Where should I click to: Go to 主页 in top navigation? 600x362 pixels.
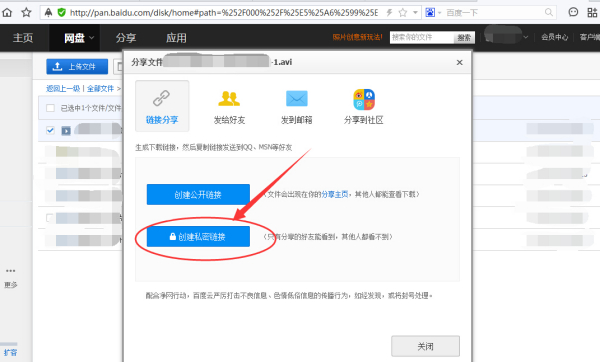[23, 38]
